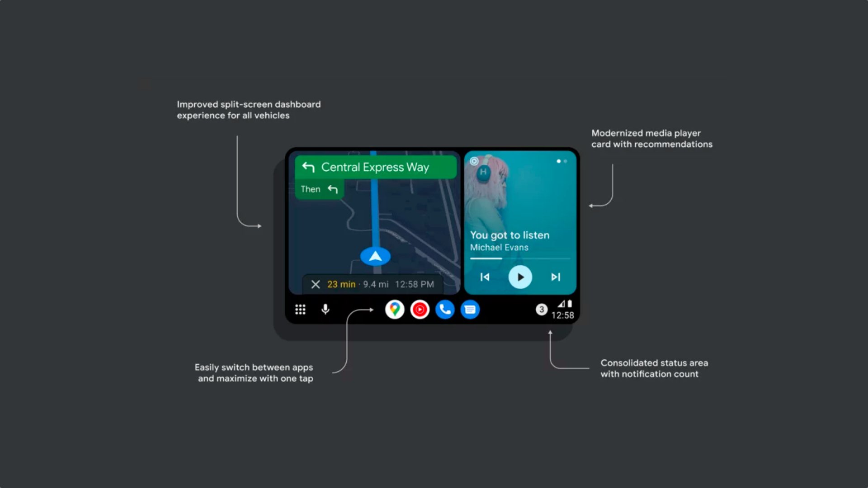Dismiss the active navigation route
The image size is (868, 488).
coord(316,284)
